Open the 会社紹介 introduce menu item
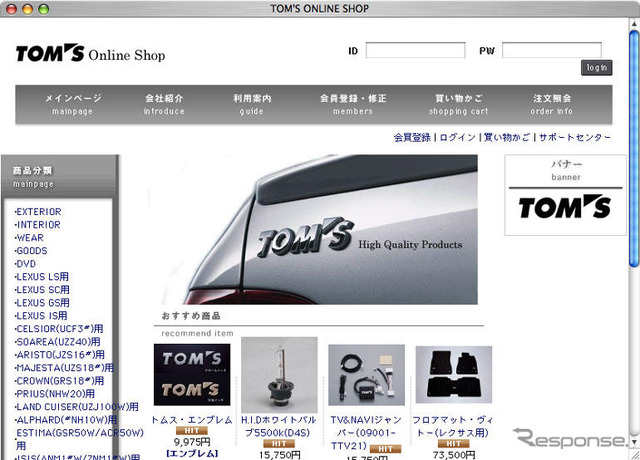 tap(164, 104)
